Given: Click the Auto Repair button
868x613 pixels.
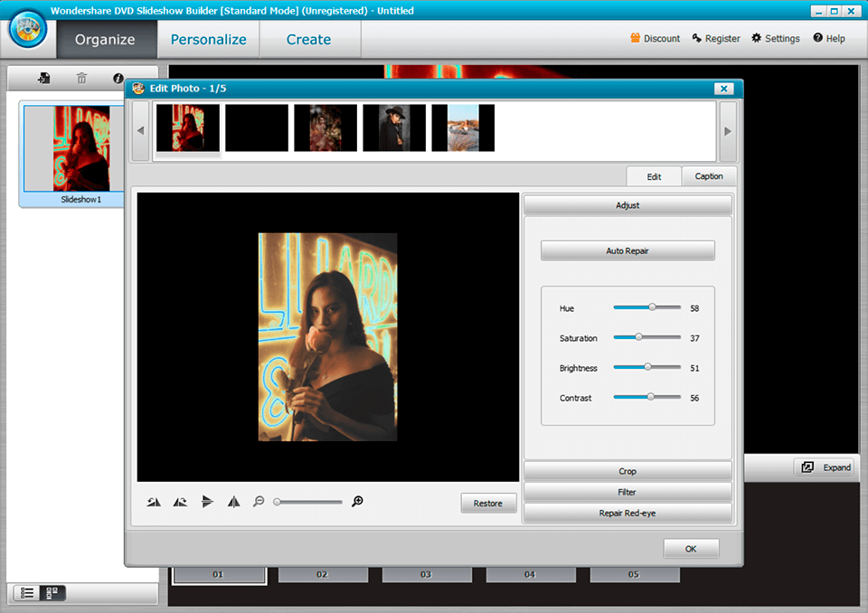Looking at the screenshot, I should [627, 250].
